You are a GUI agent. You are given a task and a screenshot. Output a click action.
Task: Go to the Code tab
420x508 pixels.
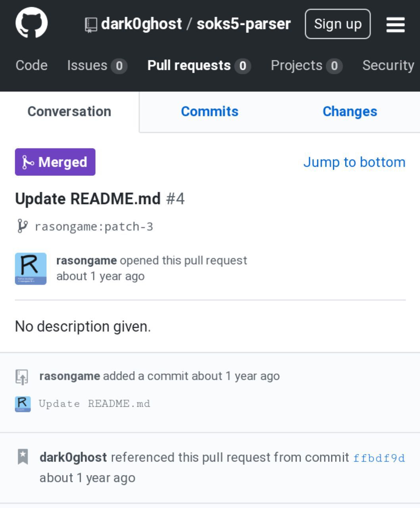[31, 65]
